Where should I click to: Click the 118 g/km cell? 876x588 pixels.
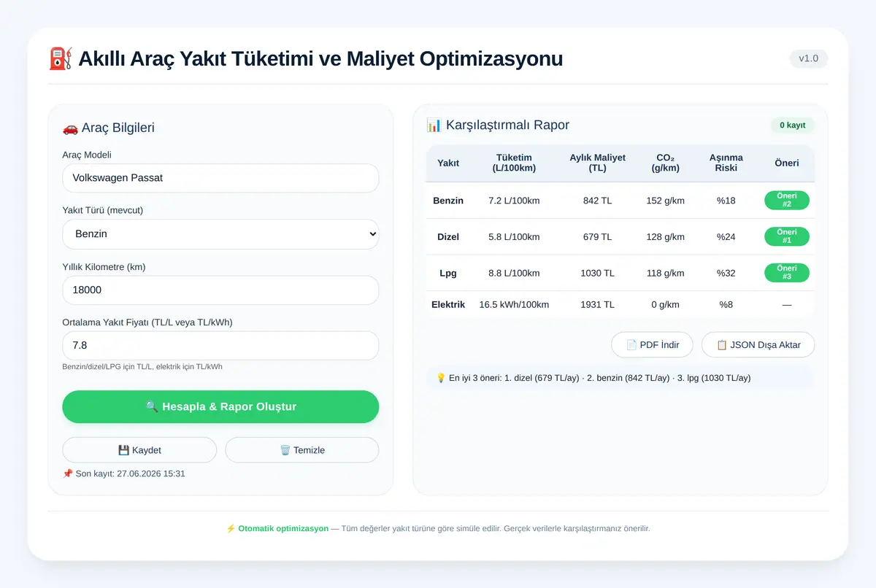(x=666, y=273)
